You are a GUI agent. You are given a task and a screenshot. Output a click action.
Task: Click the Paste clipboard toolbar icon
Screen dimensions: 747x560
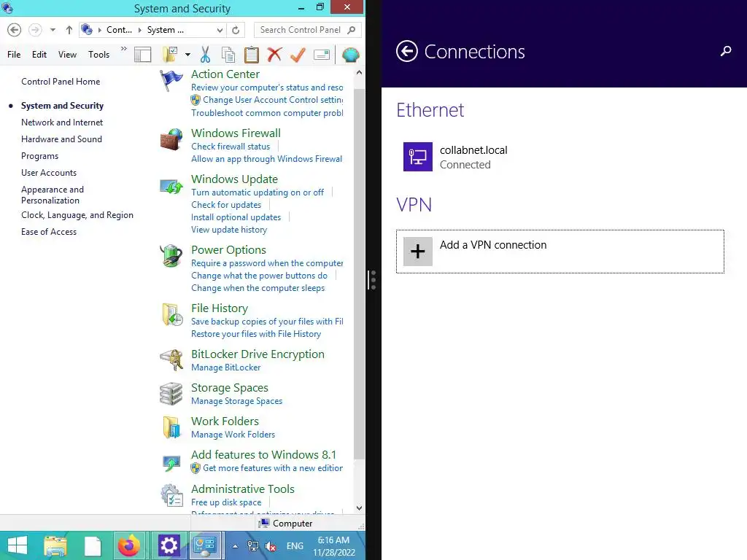click(x=252, y=55)
